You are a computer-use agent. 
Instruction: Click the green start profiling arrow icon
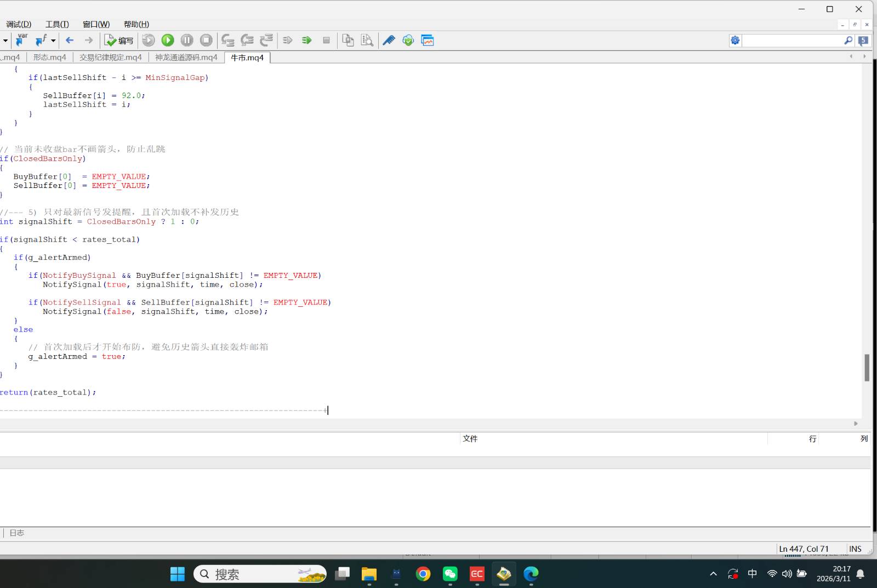point(307,40)
